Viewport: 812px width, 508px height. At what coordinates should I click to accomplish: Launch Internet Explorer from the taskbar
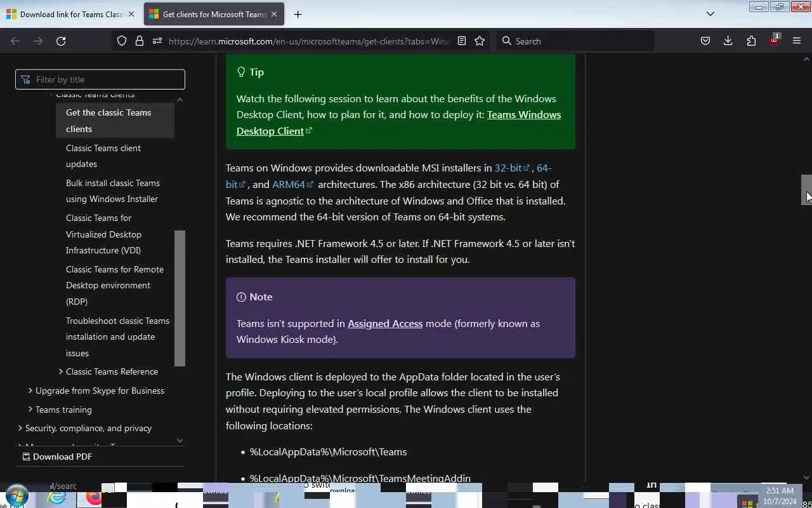click(56, 496)
